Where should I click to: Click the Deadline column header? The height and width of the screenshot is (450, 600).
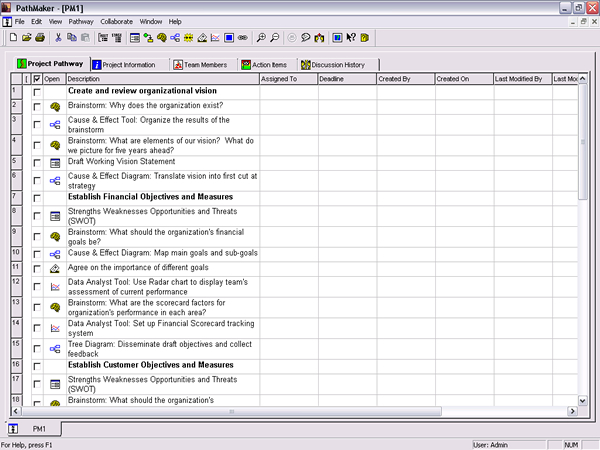point(345,78)
